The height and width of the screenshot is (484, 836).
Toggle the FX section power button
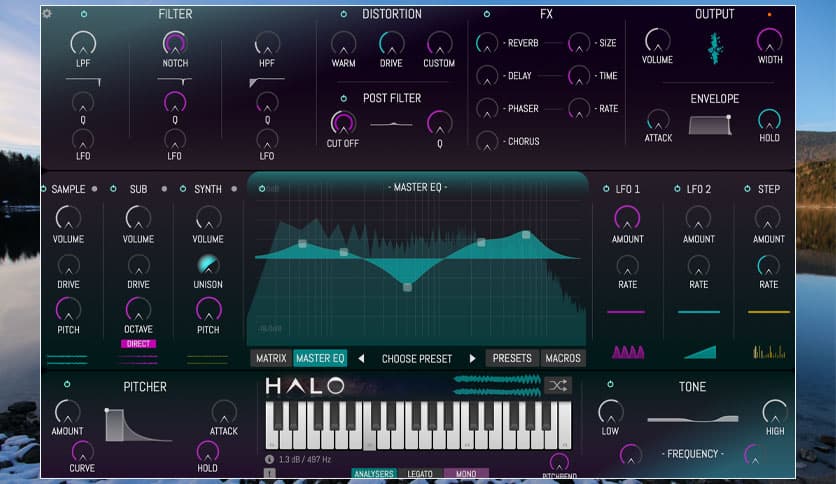[x=486, y=14]
